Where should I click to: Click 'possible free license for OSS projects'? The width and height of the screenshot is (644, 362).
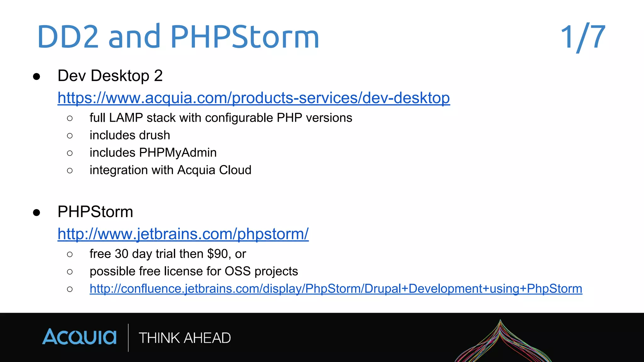coord(194,271)
